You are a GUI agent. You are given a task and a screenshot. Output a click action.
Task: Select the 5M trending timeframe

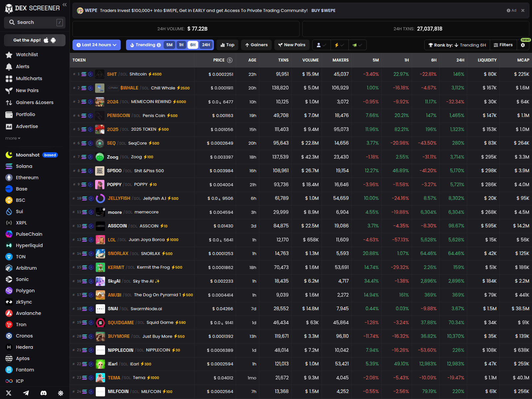pos(170,45)
